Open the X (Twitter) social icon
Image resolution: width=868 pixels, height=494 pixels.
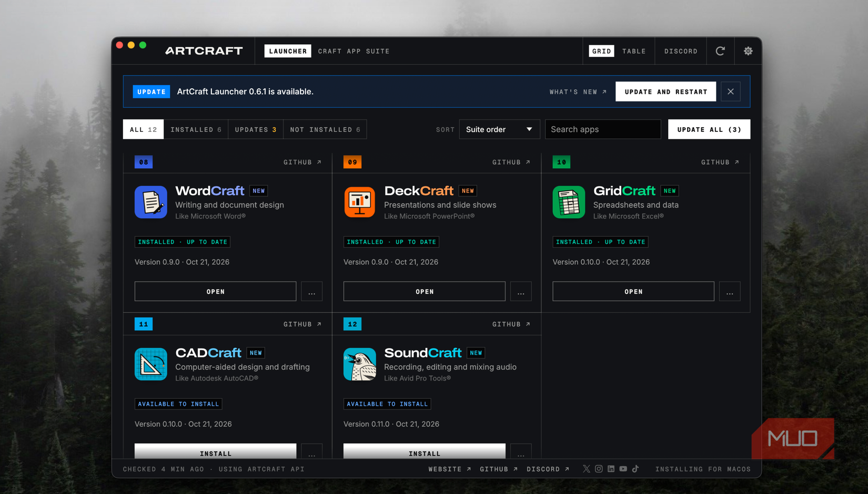tap(587, 469)
